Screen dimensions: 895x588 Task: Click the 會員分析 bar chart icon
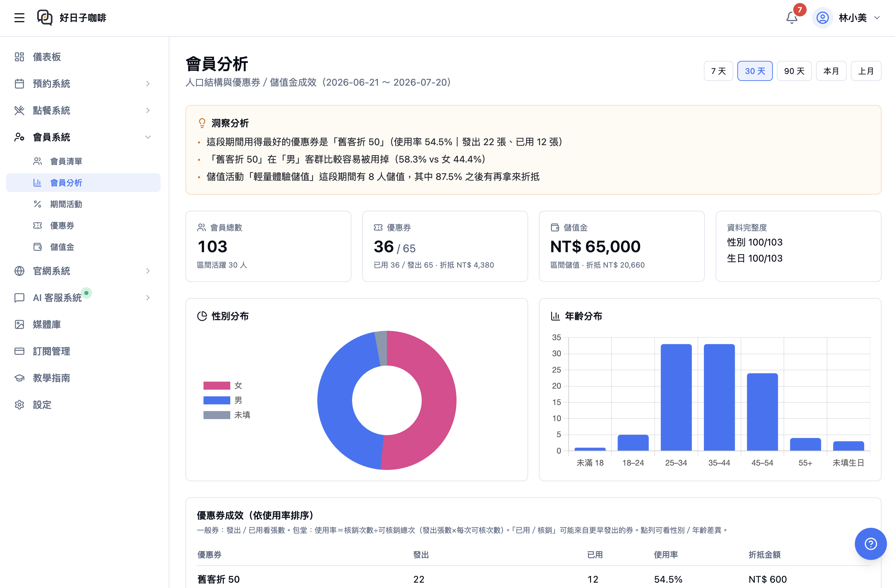coord(37,183)
